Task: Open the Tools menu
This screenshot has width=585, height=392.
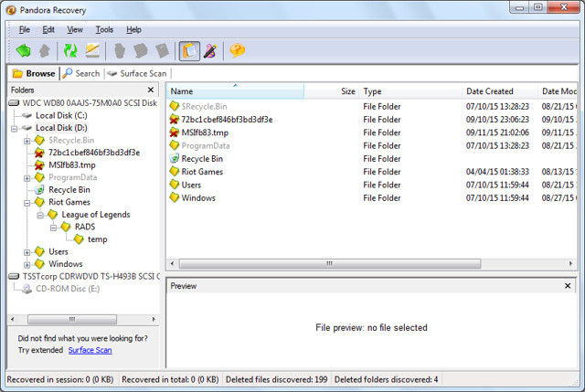Action: pyautogui.click(x=104, y=29)
